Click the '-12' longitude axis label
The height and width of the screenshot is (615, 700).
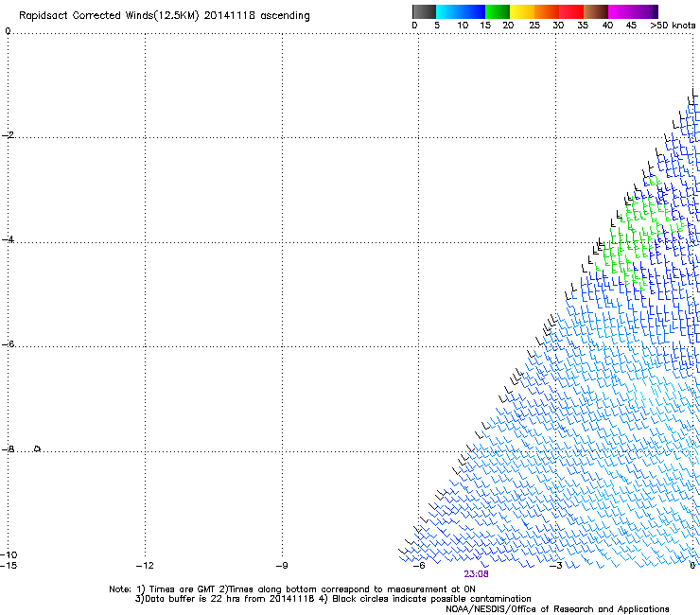[145, 566]
